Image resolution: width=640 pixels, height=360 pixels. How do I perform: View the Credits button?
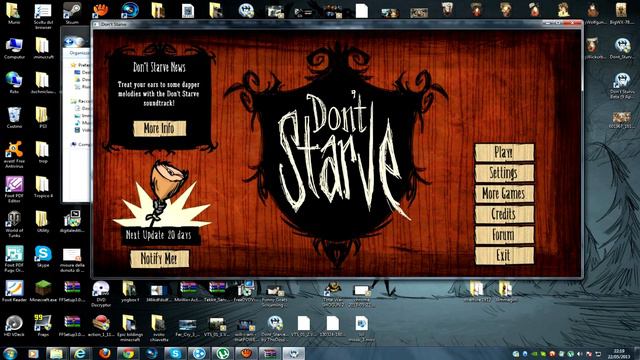pos(504,214)
